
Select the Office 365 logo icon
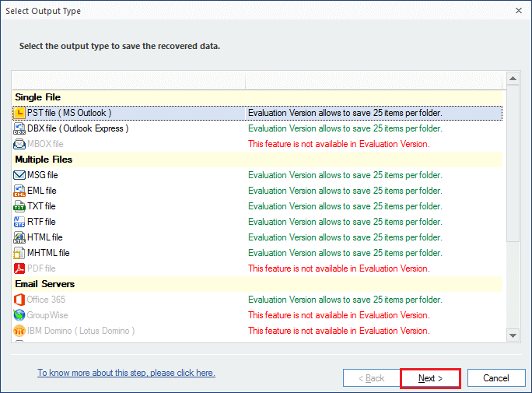(19, 300)
